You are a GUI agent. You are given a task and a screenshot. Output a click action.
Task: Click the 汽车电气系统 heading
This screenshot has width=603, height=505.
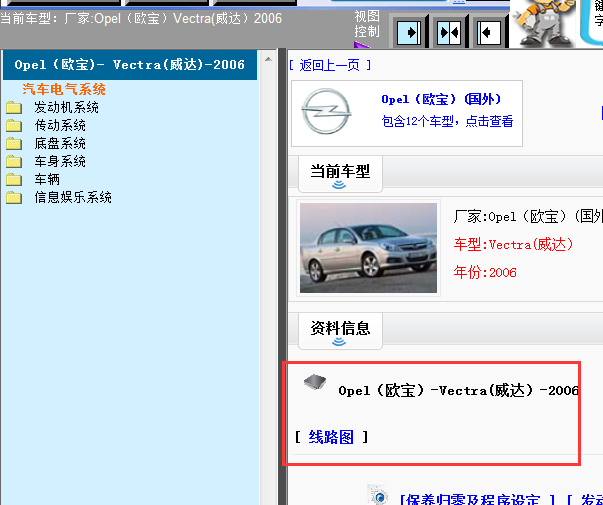[x=64, y=89]
